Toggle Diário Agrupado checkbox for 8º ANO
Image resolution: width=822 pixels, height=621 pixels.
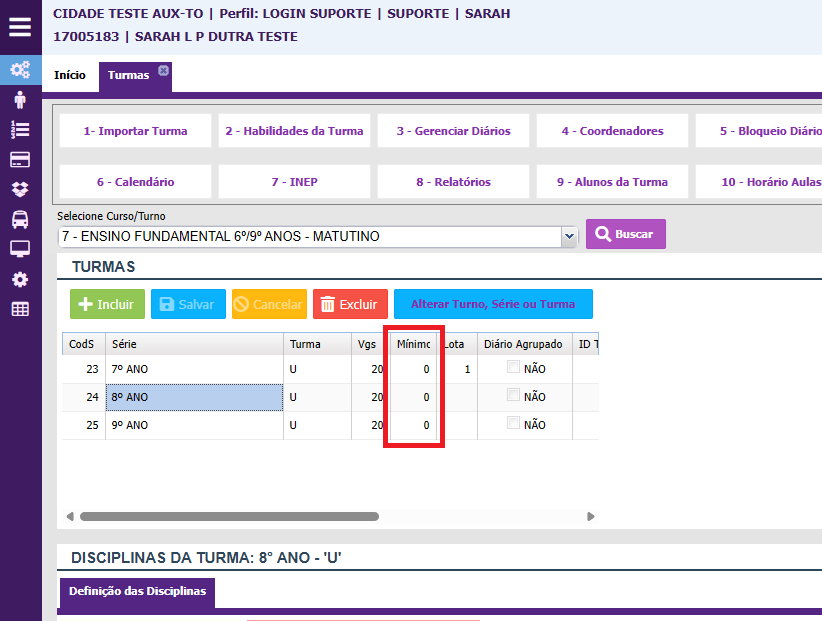click(514, 395)
